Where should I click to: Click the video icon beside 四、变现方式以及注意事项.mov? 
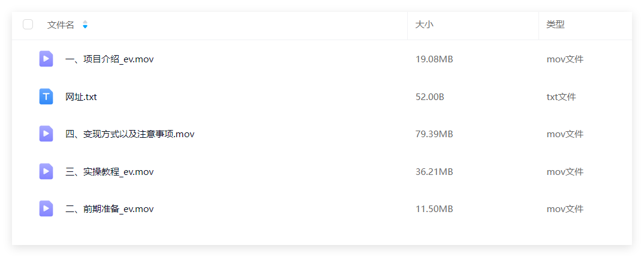pos(46,134)
